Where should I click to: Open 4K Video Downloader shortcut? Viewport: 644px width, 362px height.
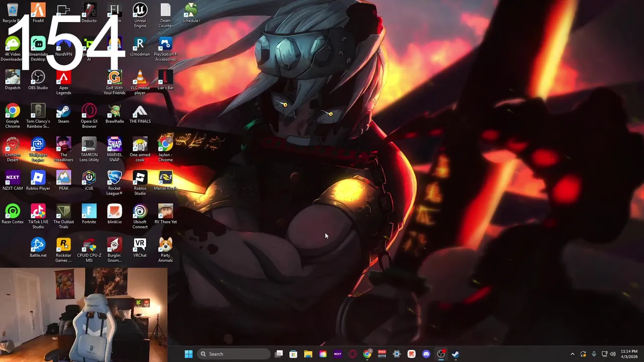tap(13, 49)
